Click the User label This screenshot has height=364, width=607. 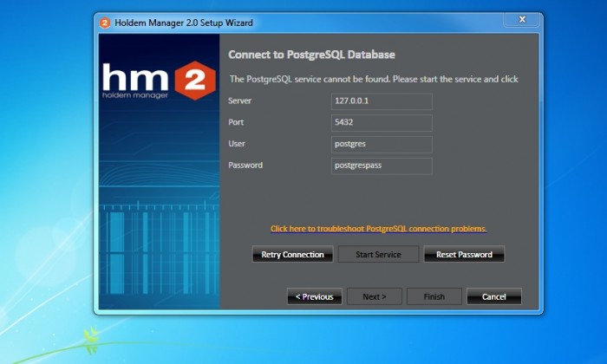point(237,144)
